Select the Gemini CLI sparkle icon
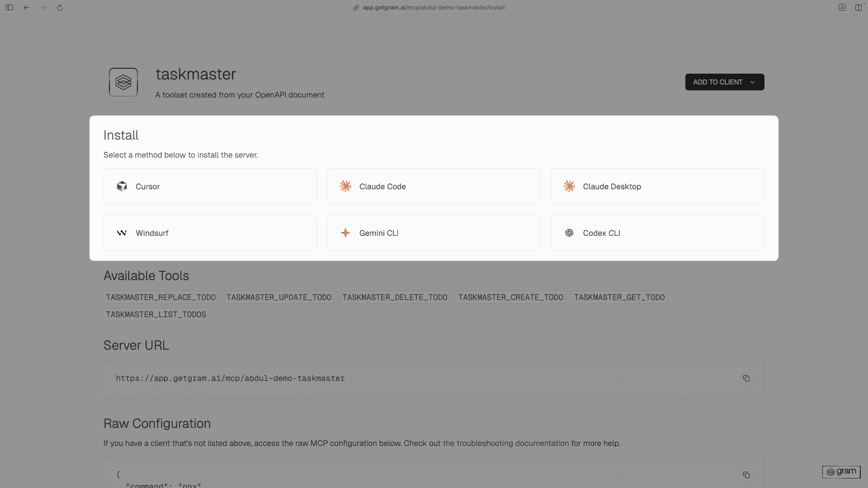 (x=345, y=233)
